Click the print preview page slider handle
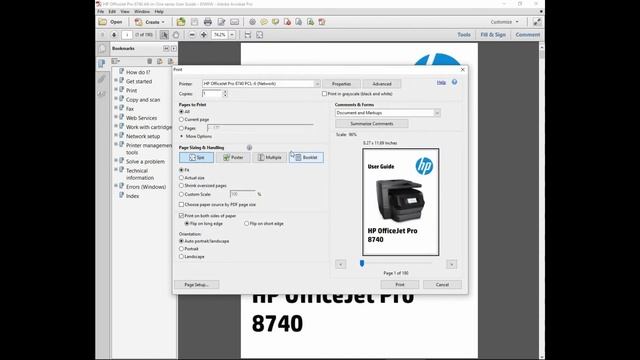Image resolution: width=640 pixels, height=360 pixels. coord(362,264)
